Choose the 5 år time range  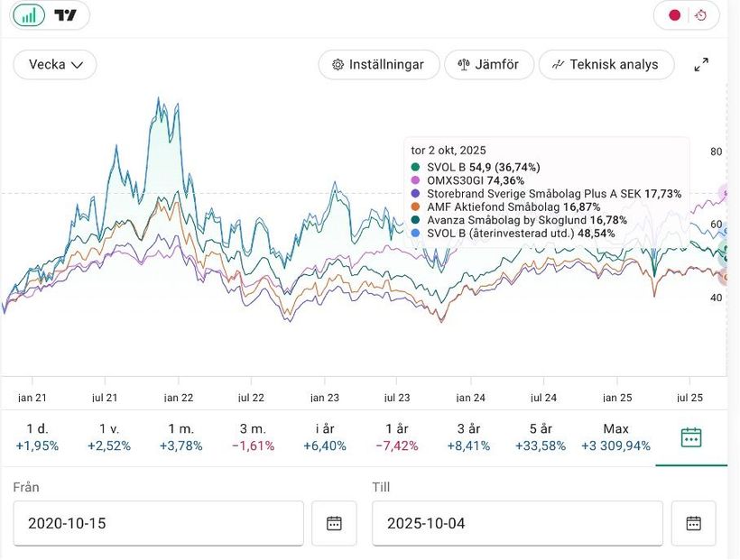[541, 437]
